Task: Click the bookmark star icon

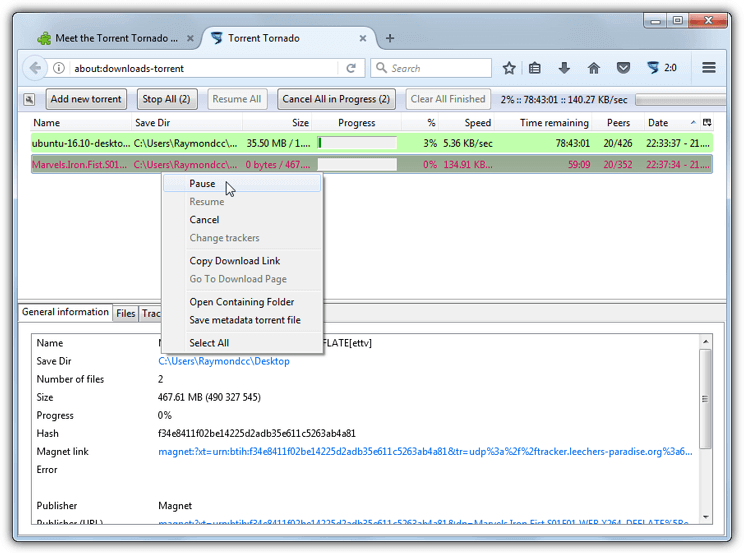Action: (509, 68)
